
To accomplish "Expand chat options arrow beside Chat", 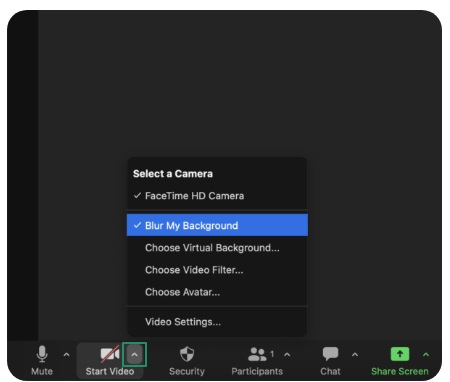I will [x=355, y=355].
